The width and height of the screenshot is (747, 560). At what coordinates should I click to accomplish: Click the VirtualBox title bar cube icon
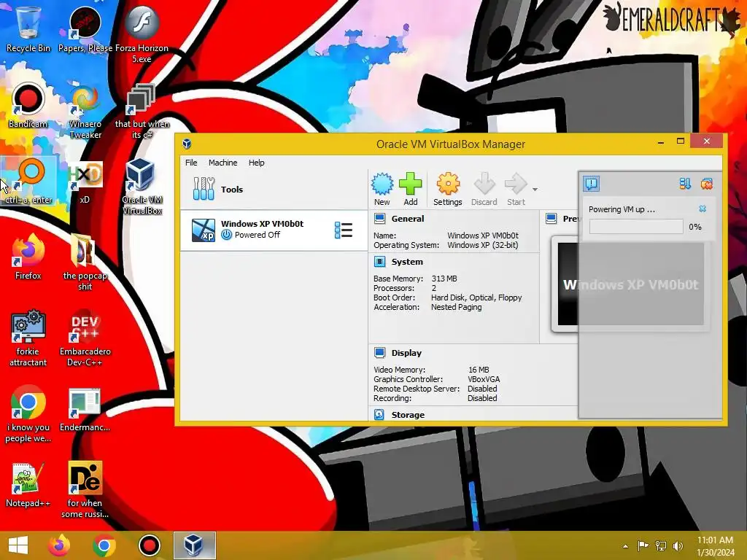[x=187, y=144]
